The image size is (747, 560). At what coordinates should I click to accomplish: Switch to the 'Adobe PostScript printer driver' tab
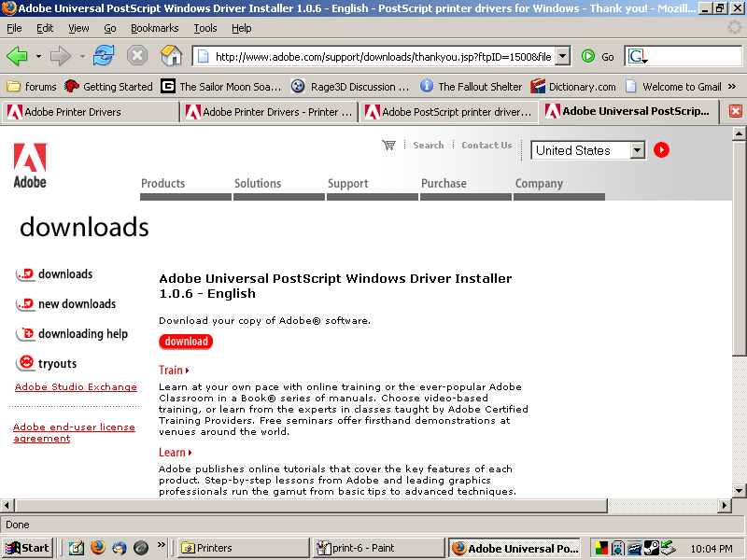(448, 110)
